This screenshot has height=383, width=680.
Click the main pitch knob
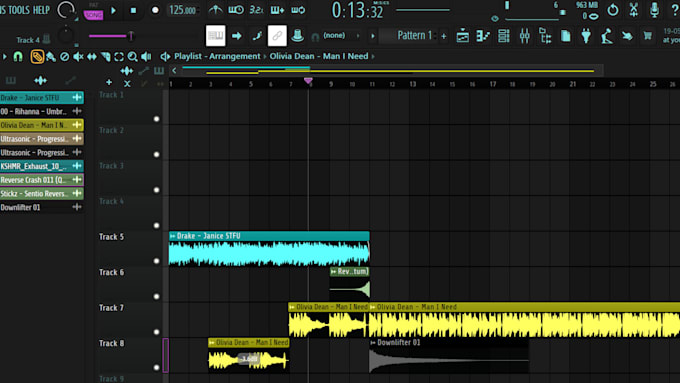pos(65,36)
